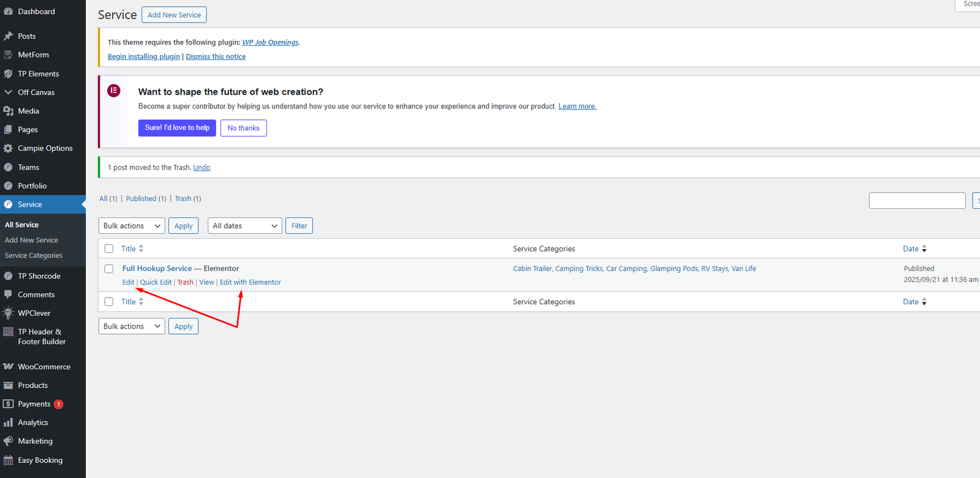Click the Analytics bar chart icon
The width and height of the screenshot is (980, 478).
pyautogui.click(x=8, y=422)
